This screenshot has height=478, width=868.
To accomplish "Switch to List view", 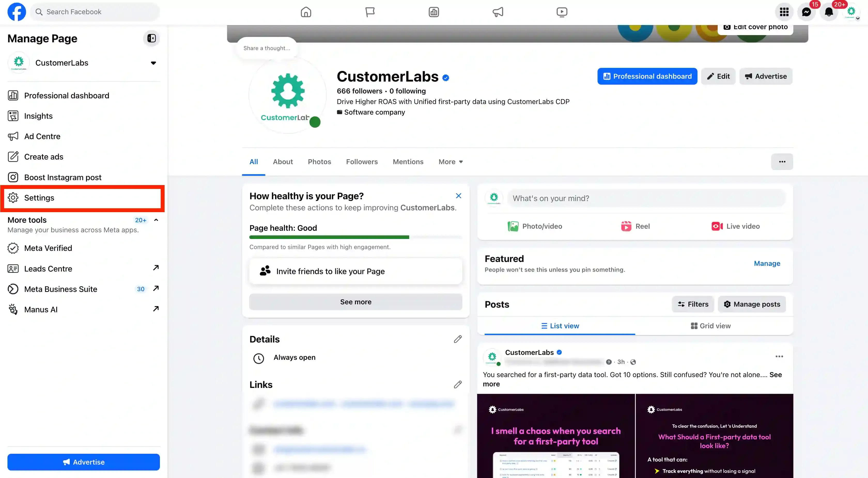I will 560,326.
